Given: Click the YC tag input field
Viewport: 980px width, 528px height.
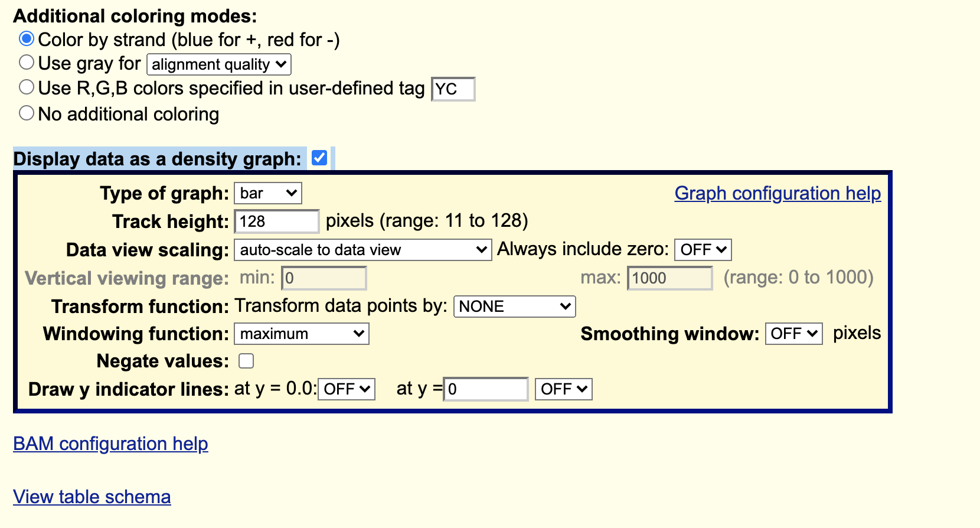Looking at the screenshot, I should point(452,89).
